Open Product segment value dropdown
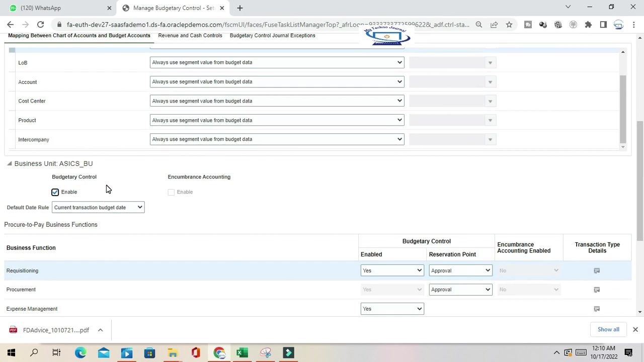 tap(277, 120)
